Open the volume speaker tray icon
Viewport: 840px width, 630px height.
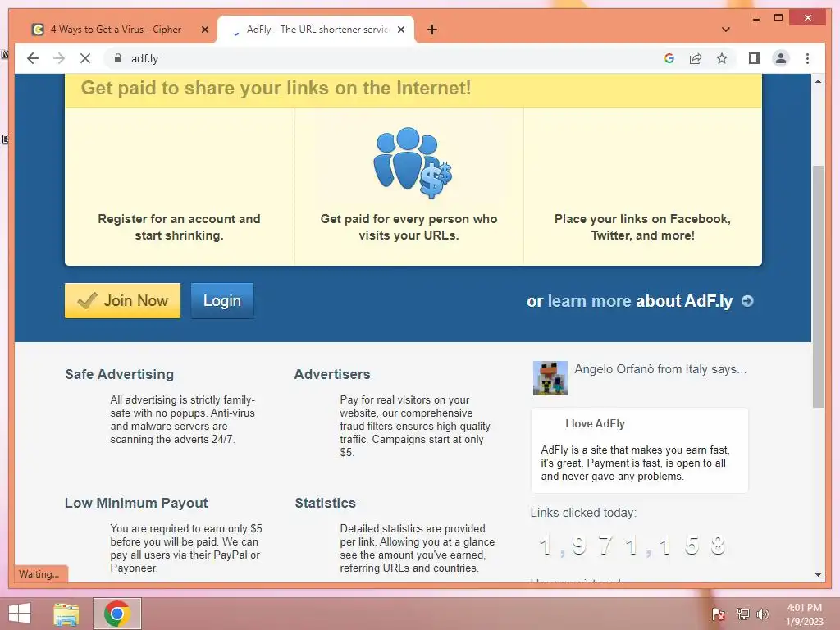(x=762, y=614)
